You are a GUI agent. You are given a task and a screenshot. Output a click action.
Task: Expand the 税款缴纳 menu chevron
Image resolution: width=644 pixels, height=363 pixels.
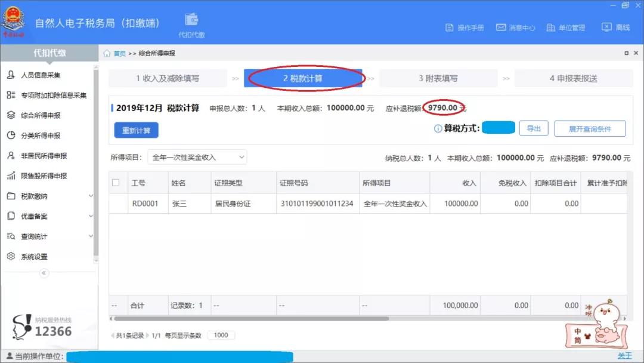[91, 195]
